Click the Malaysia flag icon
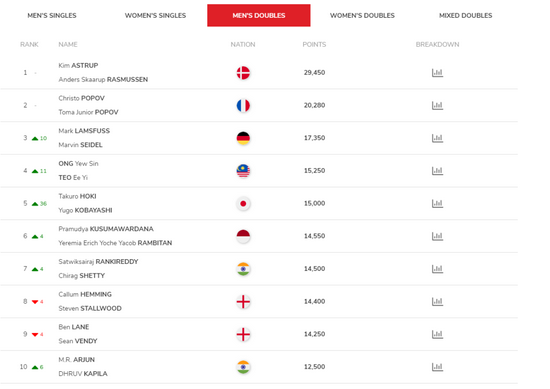The width and height of the screenshot is (550, 389). (243, 171)
